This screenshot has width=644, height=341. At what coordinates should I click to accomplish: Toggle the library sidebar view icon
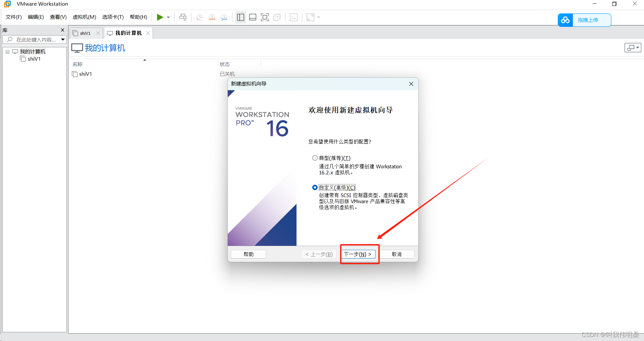240,17
